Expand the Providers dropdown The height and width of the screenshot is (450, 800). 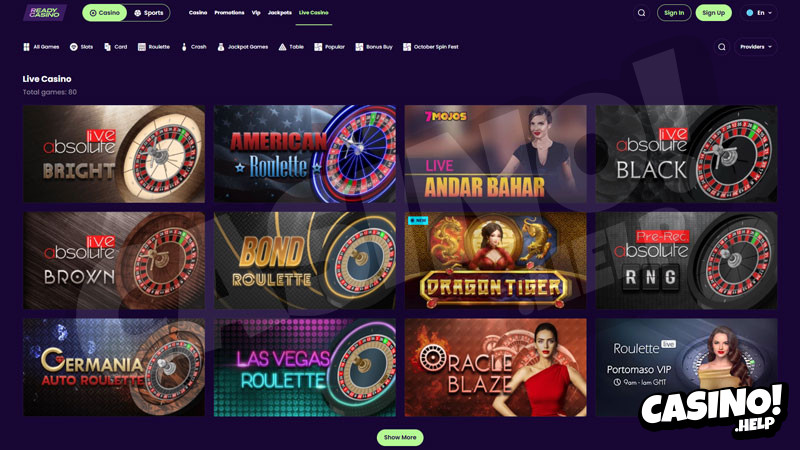[756, 47]
